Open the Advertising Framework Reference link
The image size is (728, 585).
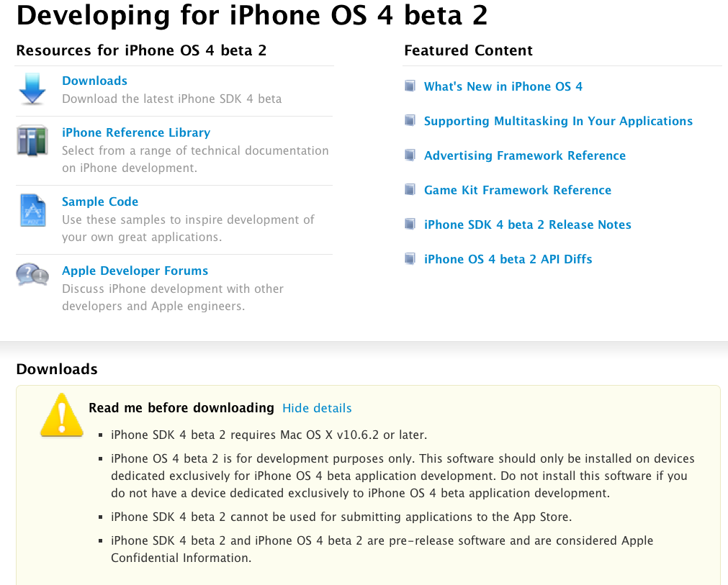pos(524,155)
